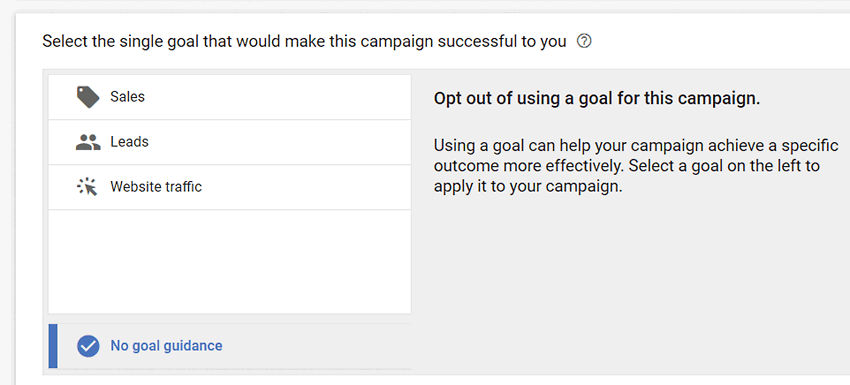
Task: Select the Sales goal label
Action: tap(127, 97)
